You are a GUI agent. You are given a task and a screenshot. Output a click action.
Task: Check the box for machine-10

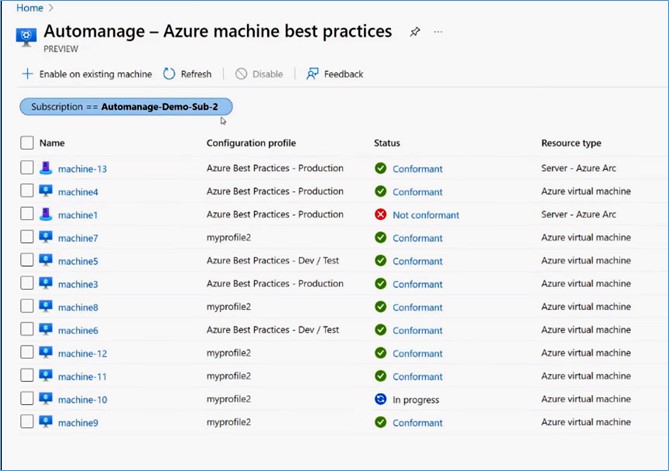pyautogui.click(x=27, y=398)
